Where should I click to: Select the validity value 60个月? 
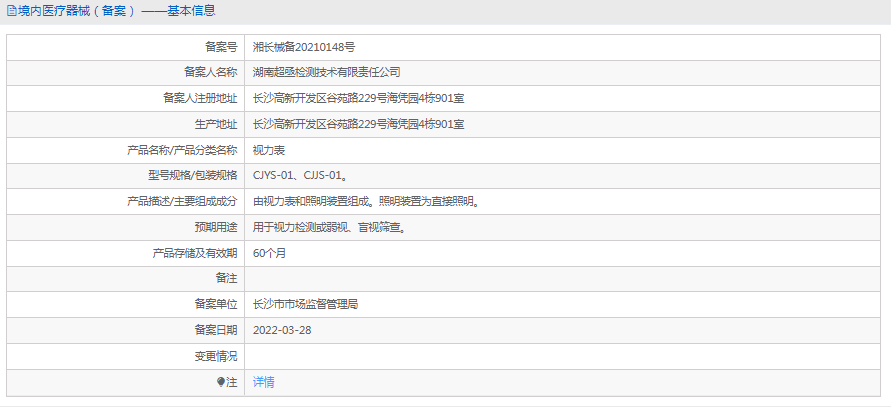269,254
